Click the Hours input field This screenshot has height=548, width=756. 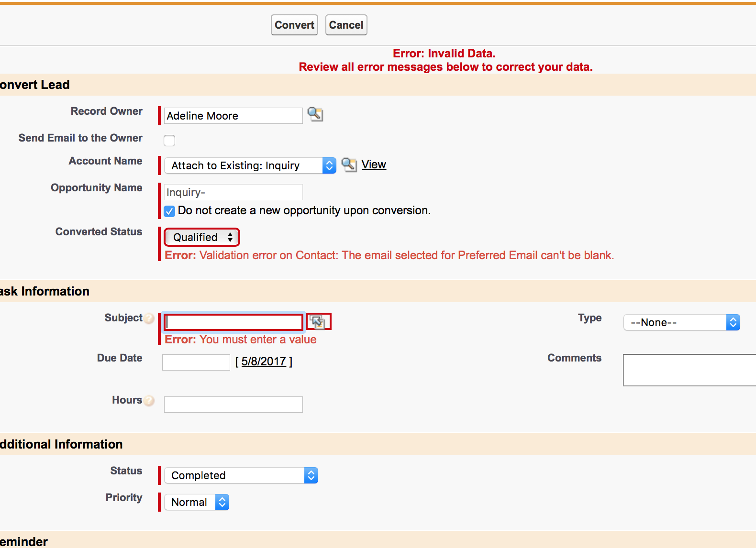click(x=233, y=404)
